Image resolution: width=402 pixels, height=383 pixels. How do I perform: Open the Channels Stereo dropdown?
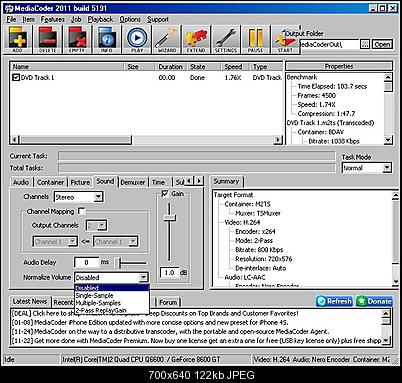[79, 197]
